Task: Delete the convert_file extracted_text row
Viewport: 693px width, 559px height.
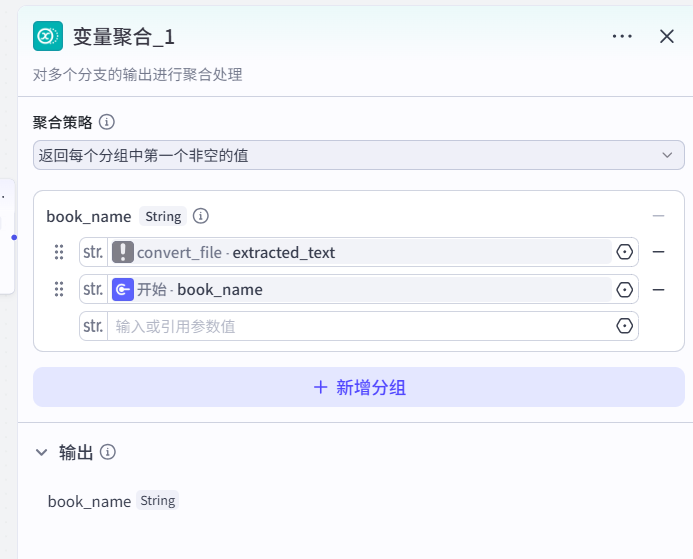Action: (658, 252)
